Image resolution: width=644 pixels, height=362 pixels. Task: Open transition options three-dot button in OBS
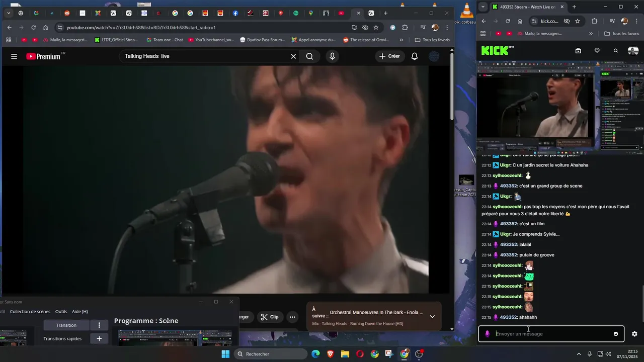click(x=99, y=325)
